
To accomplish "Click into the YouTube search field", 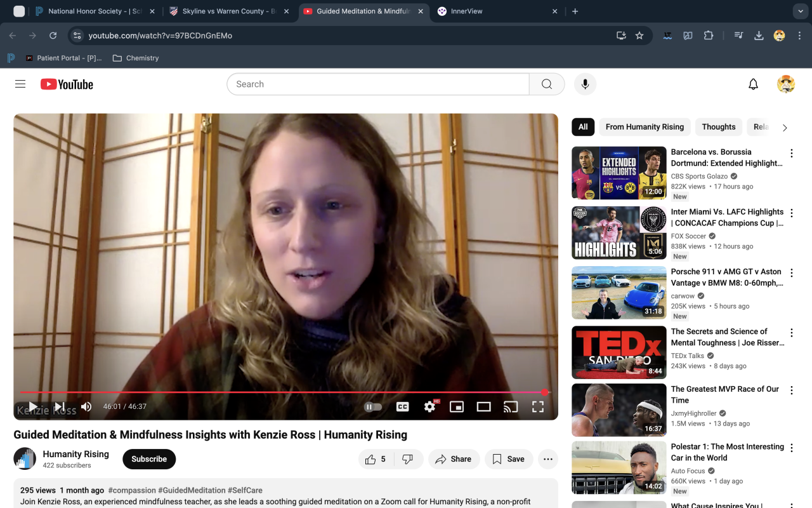I will 378,84.
